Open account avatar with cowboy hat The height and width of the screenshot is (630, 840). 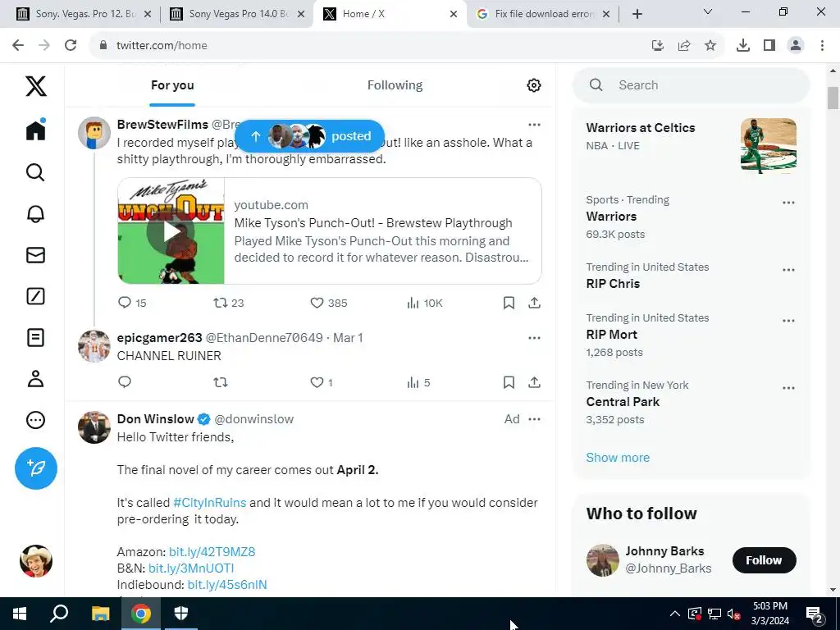pos(36,561)
